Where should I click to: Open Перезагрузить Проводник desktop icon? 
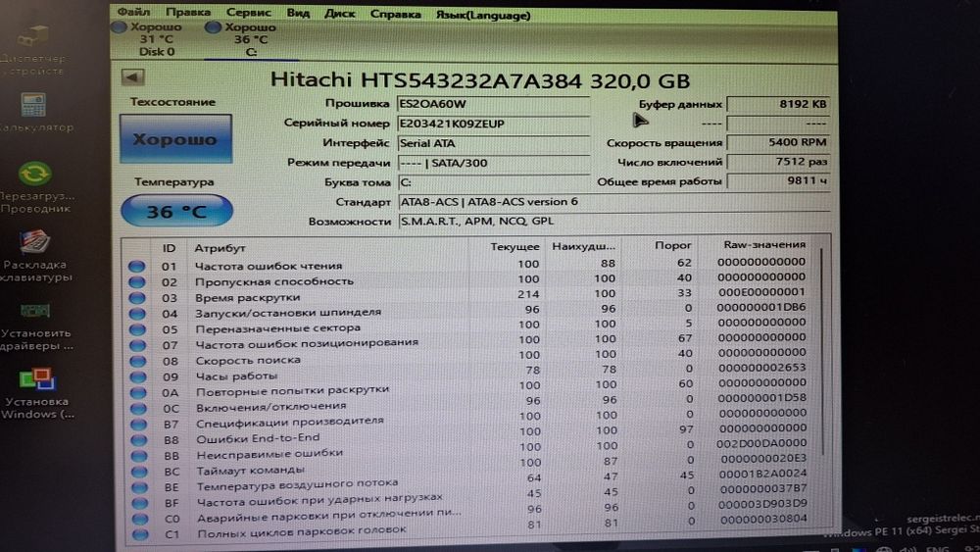coord(35,187)
